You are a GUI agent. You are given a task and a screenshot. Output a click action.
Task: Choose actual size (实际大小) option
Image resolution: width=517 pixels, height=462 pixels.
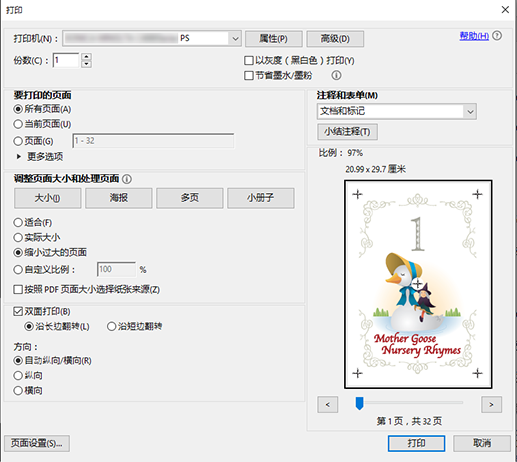tap(18, 238)
